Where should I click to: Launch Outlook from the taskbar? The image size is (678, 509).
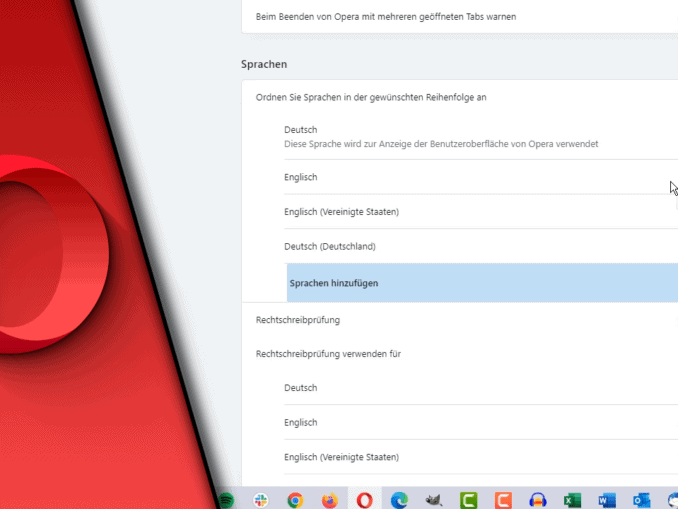pyautogui.click(x=641, y=500)
